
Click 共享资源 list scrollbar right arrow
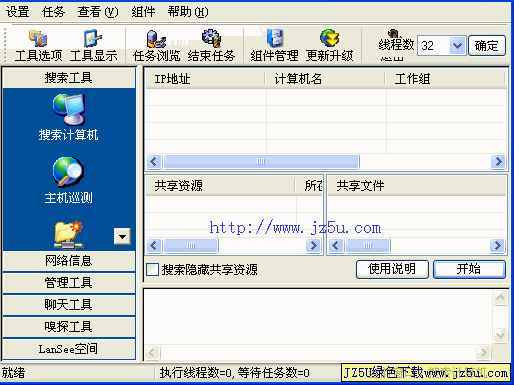pyautogui.click(x=313, y=246)
